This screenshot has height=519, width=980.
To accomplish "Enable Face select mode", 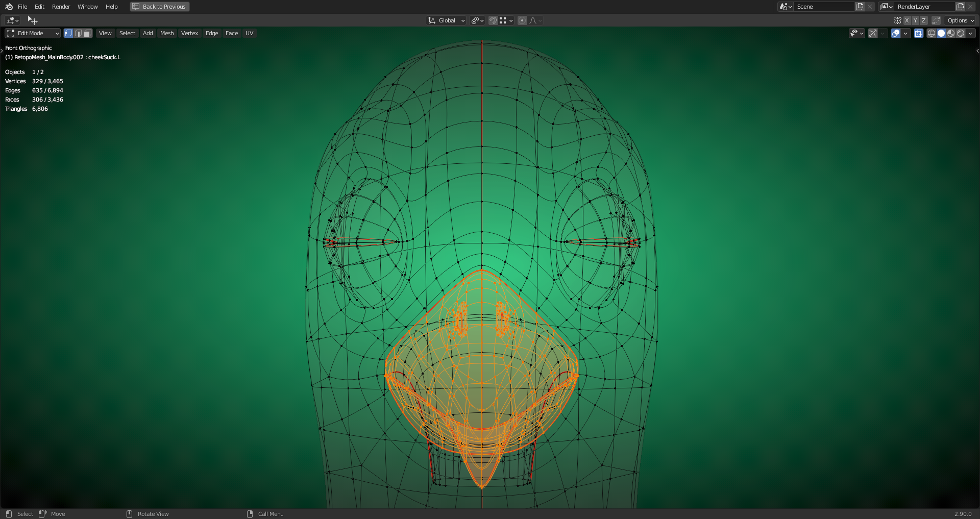I will (87, 33).
